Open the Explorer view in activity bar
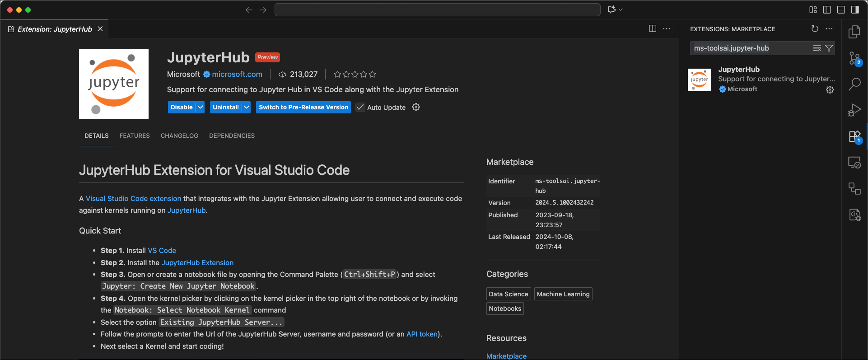868x360 pixels. click(854, 32)
